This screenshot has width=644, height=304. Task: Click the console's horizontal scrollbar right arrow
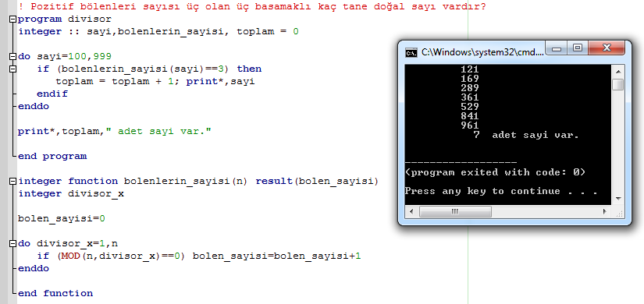[604, 212]
